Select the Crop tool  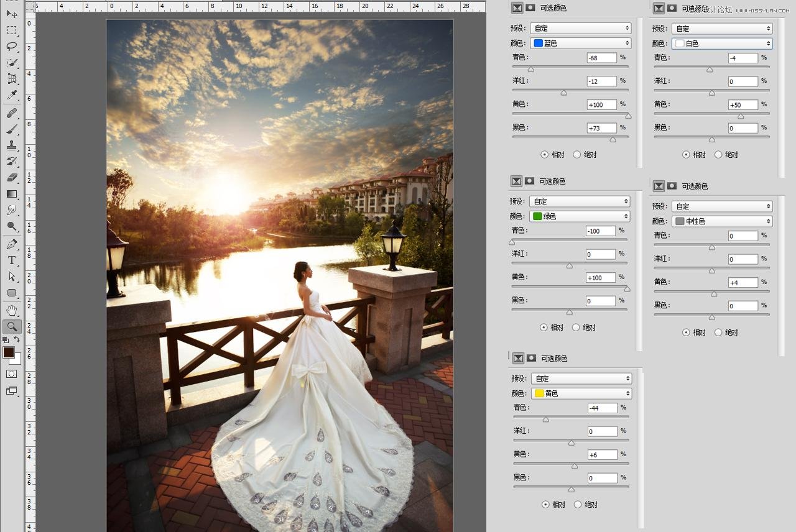click(12, 79)
